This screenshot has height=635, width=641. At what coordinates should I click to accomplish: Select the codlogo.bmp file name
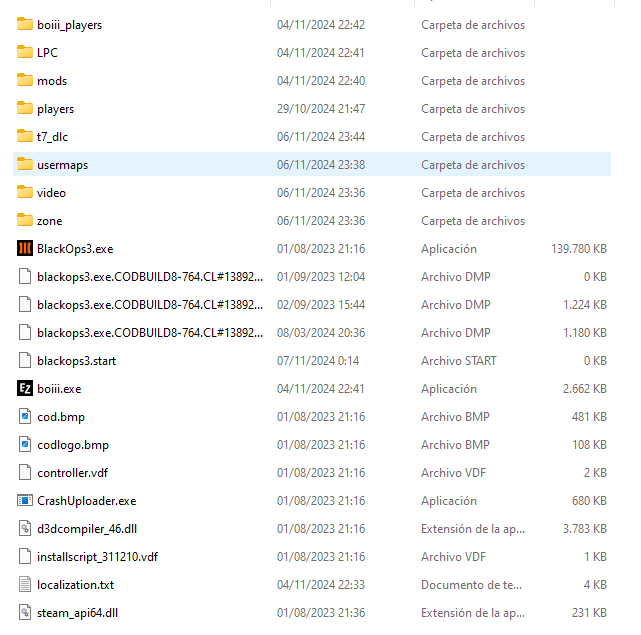click(73, 445)
